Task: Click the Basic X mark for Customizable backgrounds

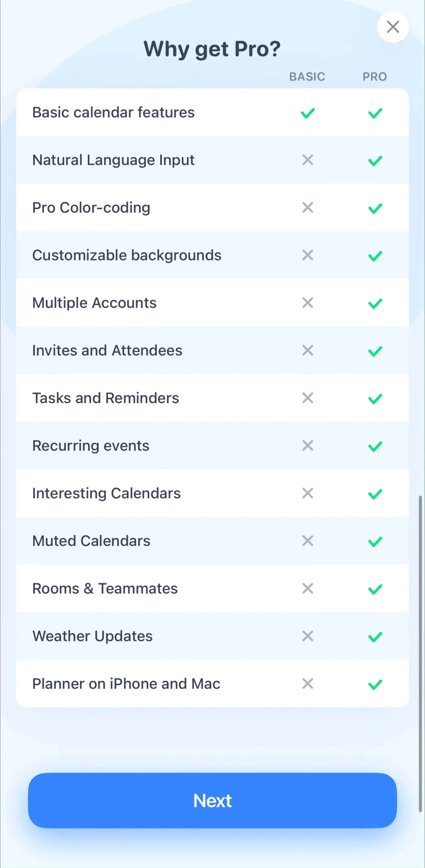Action: pyautogui.click(x=308, y=255)
